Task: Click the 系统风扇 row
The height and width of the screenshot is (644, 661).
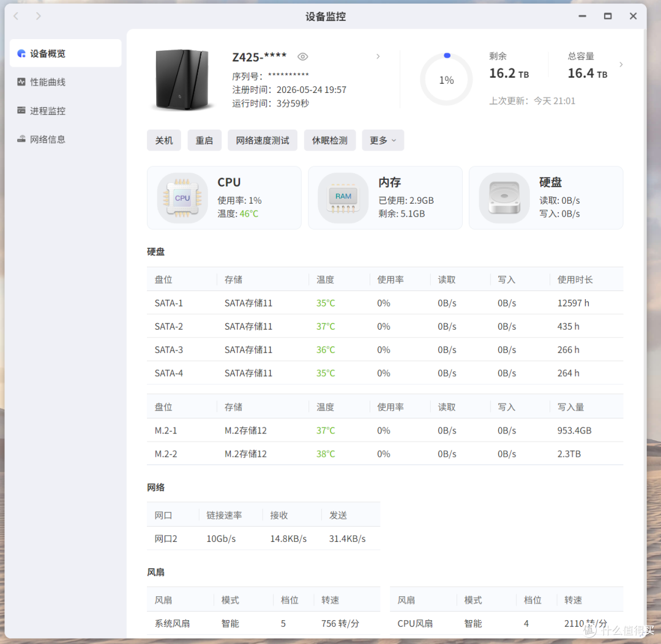Action: (x=263, y=623)
